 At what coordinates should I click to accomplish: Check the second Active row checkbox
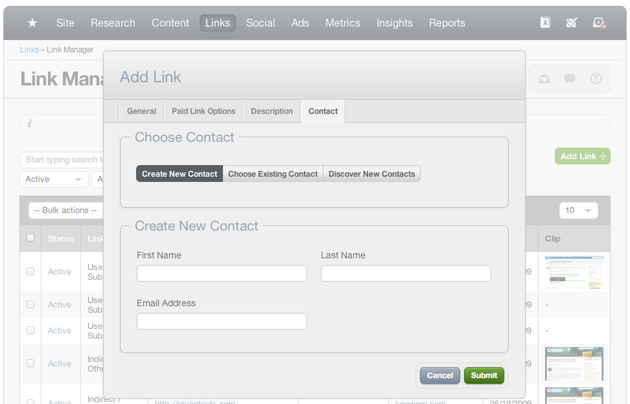click(31, 304)
